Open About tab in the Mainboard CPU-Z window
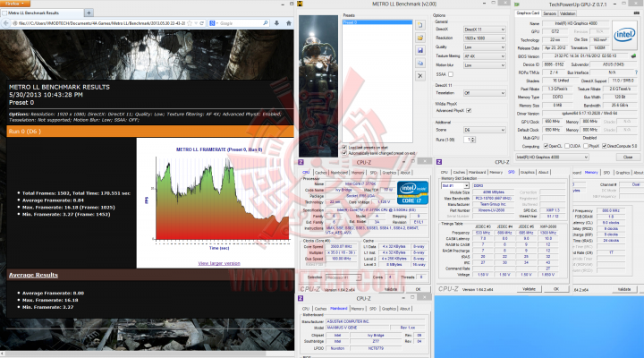The image size is (644, 358). point(405,309)
